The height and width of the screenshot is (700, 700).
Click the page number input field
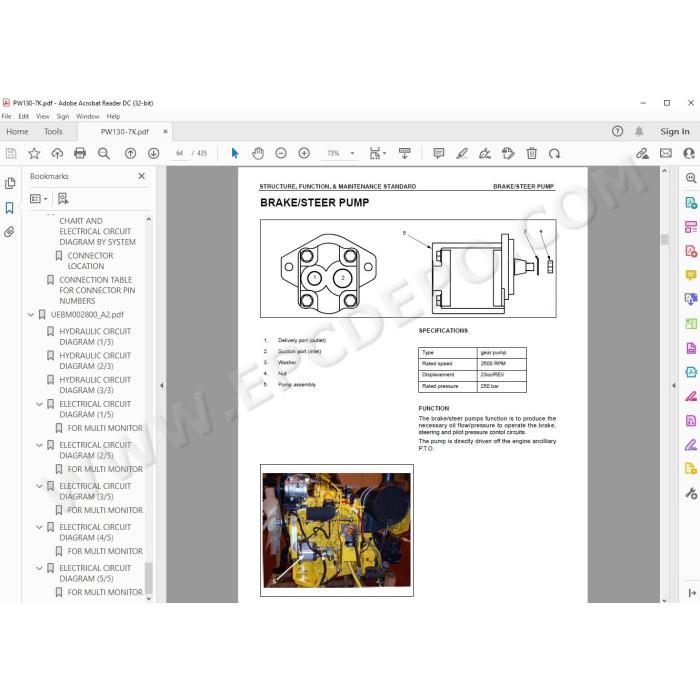179,154
